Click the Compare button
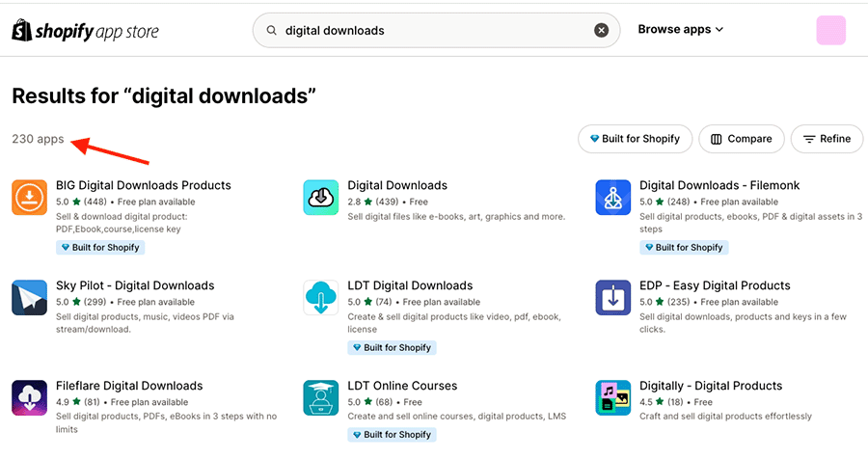Screen dimensions: 868x459 click(741, 139)
